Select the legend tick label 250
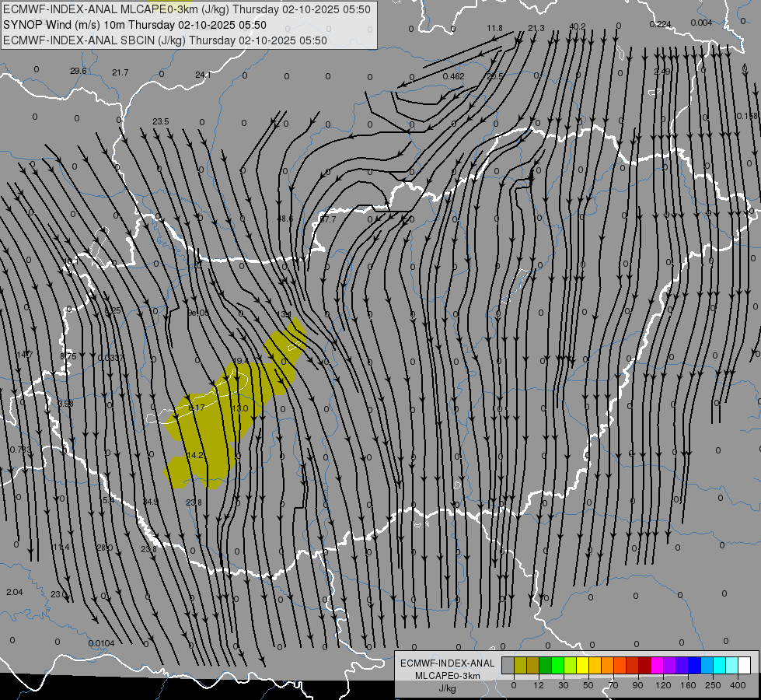 (x=713, y=685)
